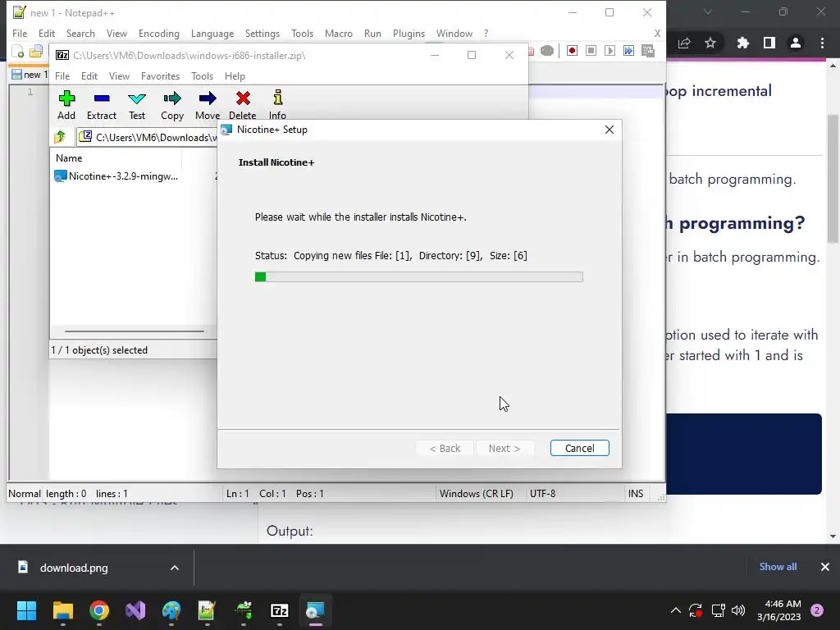Screen dimensions: 840x630
Task: Click the macro Playback icon in Notepad++
Action: click(609, 50)
